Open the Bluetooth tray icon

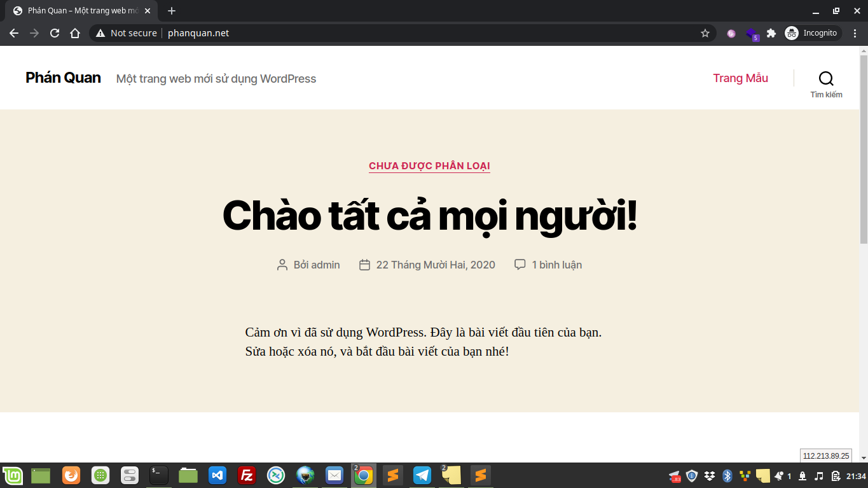(727, 476)
